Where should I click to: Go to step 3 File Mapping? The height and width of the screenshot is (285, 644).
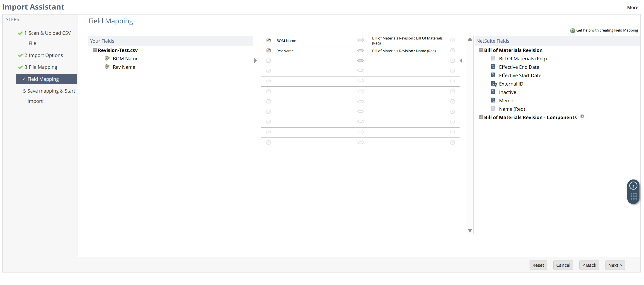41,67
